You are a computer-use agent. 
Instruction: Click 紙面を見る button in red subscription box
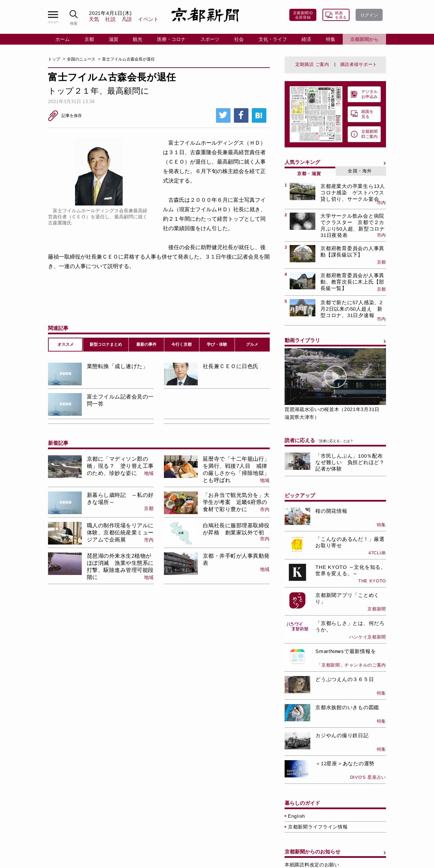(x=364, y=114)
